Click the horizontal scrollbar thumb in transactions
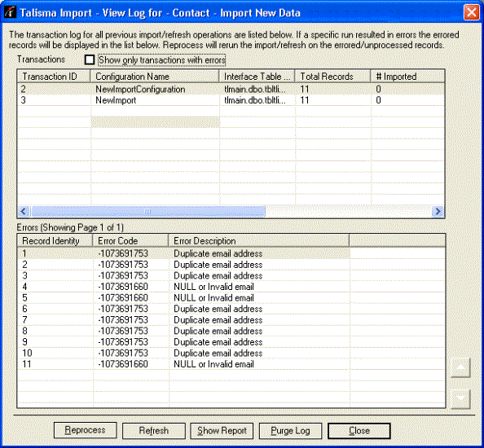This screenshot has height=448, width=484. [x=148, y=211]
